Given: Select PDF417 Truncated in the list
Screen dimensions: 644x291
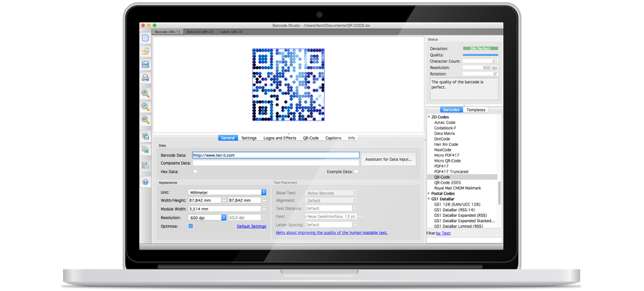Looking at the screenshot, I should click(451, 171).
